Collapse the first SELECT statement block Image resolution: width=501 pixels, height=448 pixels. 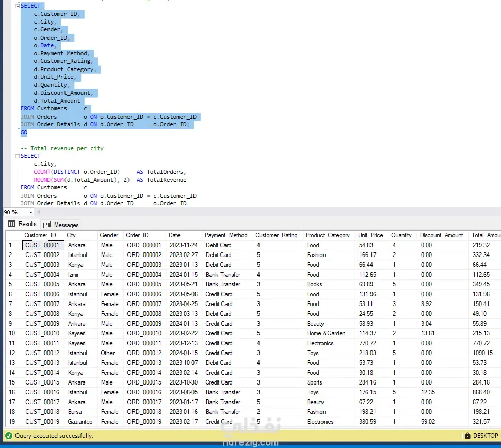[x=18, y=6]
